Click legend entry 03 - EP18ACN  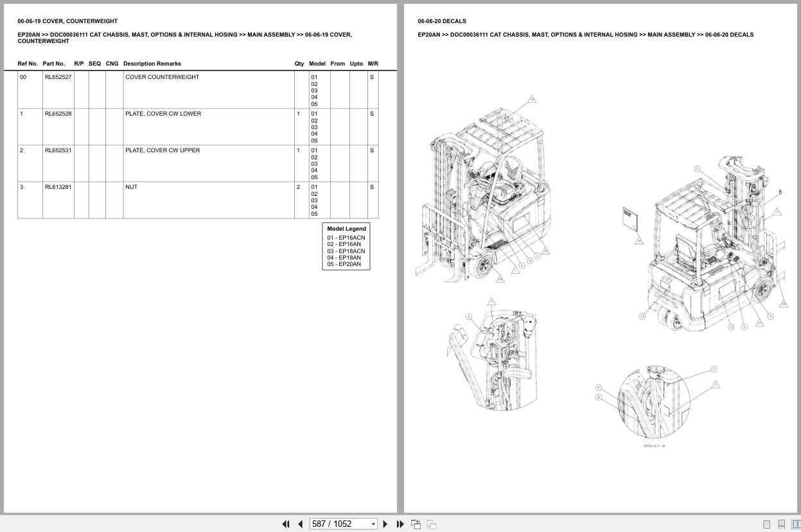346,251
